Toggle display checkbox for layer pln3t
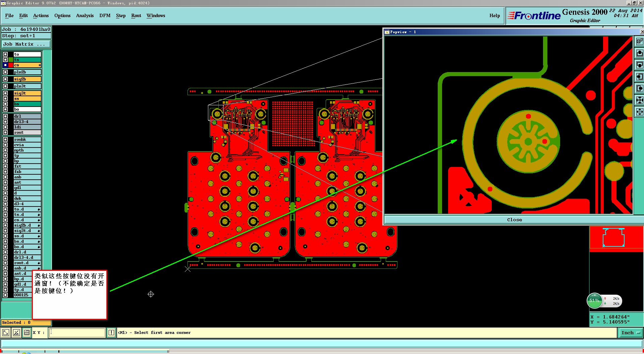The width and height of the screenshot is (644, 354). pos(5,86)
